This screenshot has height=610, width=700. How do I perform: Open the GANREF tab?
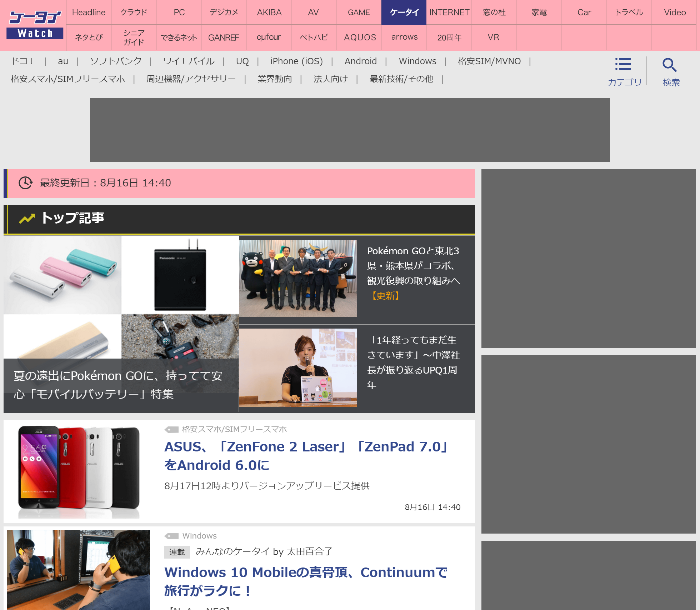[224, 37]
